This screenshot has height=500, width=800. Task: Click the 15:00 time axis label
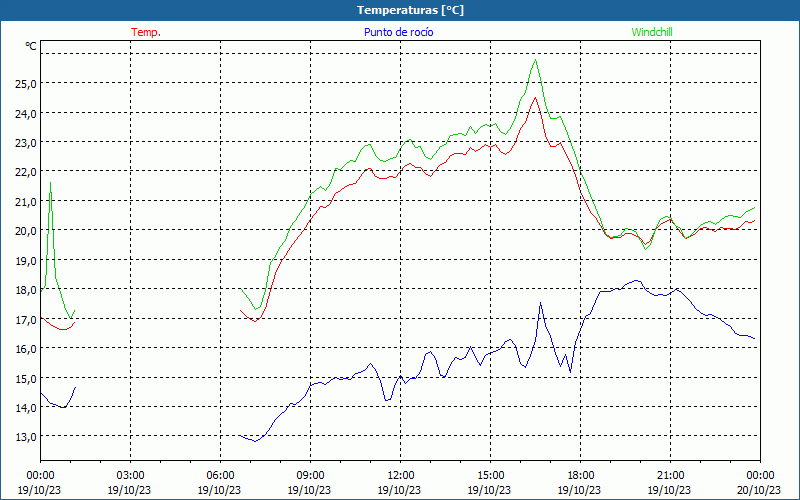[x=490, y=476]
